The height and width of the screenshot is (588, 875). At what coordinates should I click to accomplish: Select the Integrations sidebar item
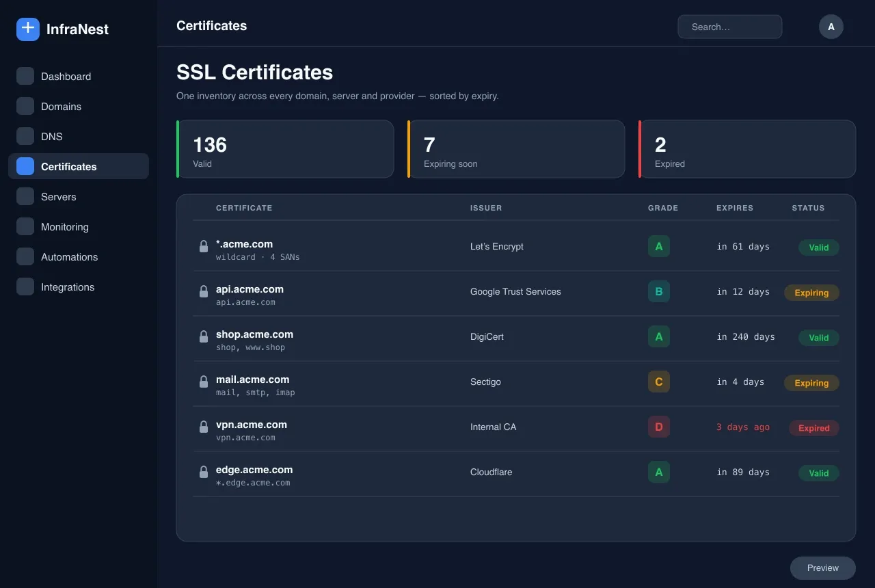click(79, 286)
